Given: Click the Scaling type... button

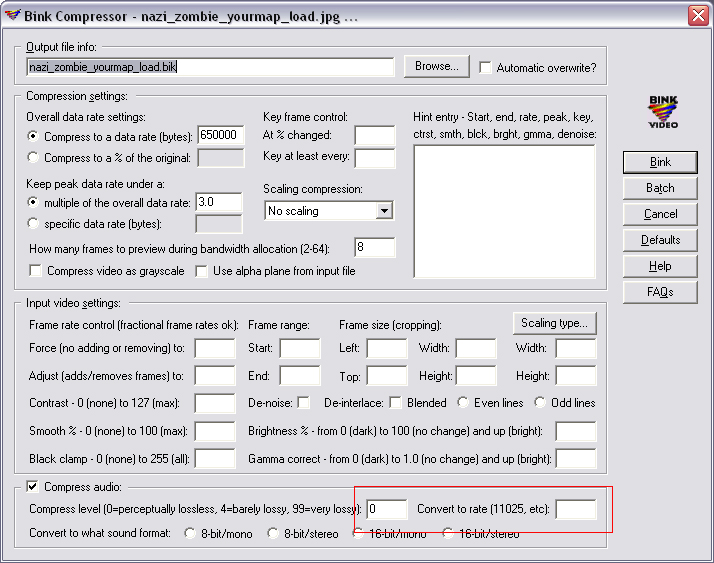Looking at the screenshot, I should 555,323.
